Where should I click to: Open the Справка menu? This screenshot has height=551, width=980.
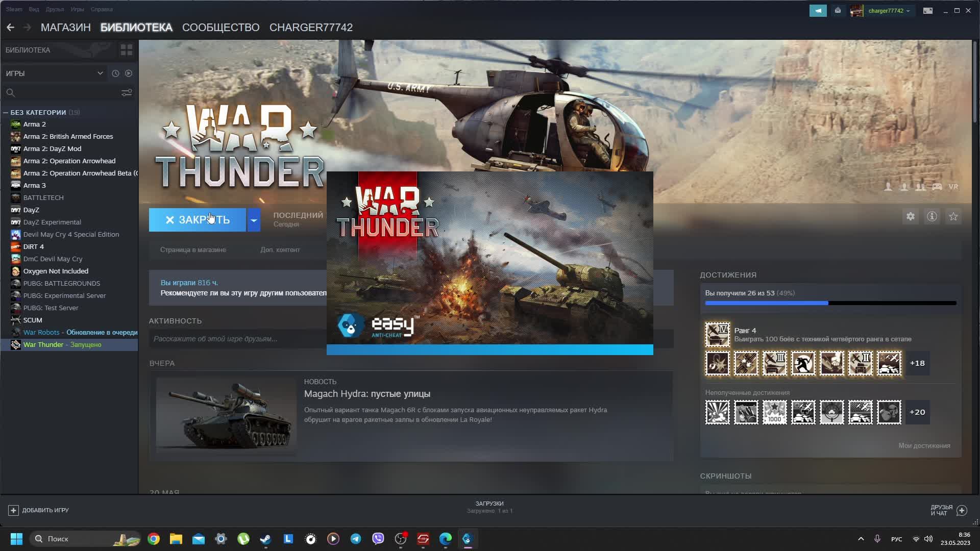(102, 9)
